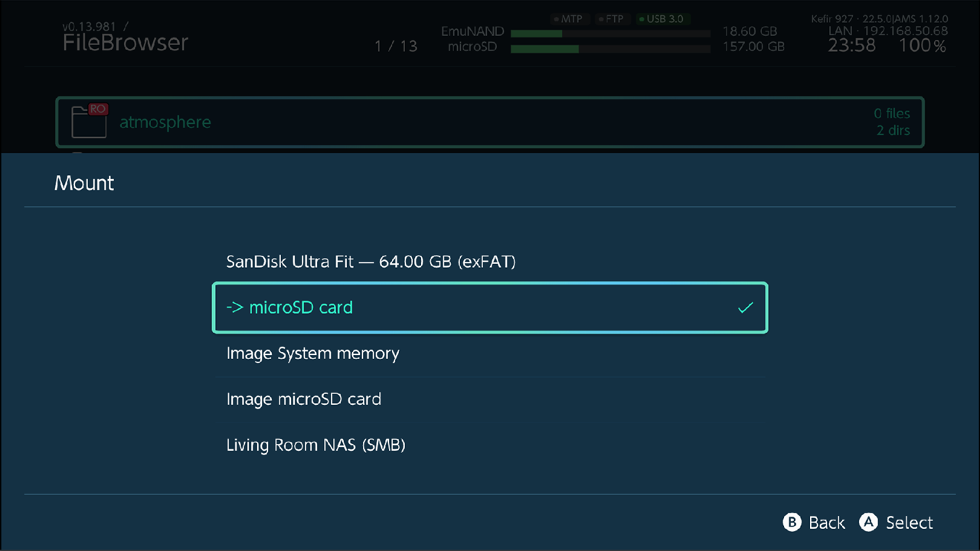Click the 157.00 GB microSD size
The image size is (980, 551).
click(753, 47)
